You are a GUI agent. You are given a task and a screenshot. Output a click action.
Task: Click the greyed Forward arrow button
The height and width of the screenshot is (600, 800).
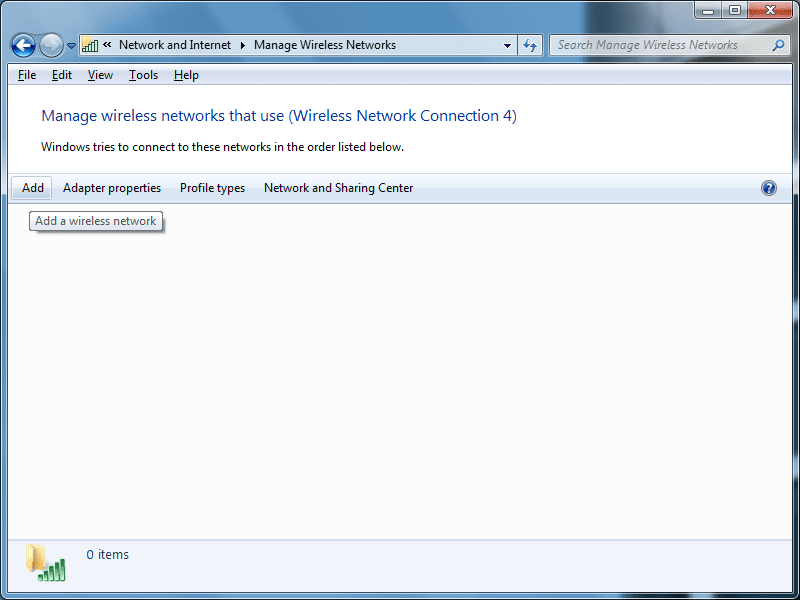click(51, 45)
